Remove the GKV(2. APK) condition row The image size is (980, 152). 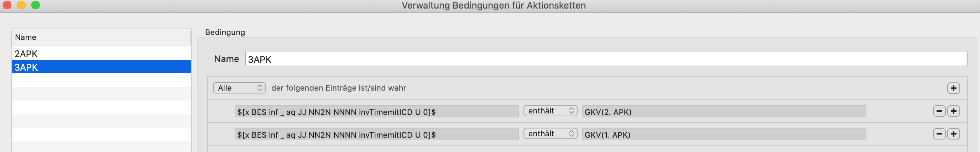[939, 111]
